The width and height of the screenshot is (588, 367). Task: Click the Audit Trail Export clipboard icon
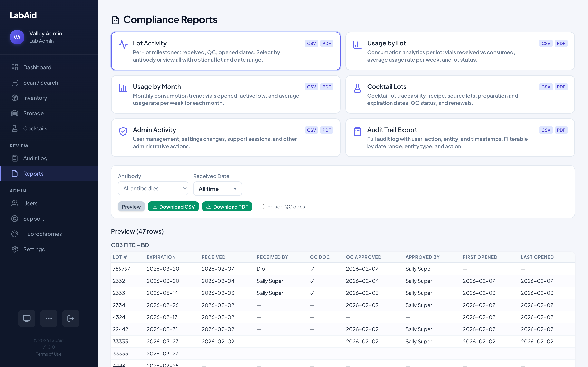357,131
